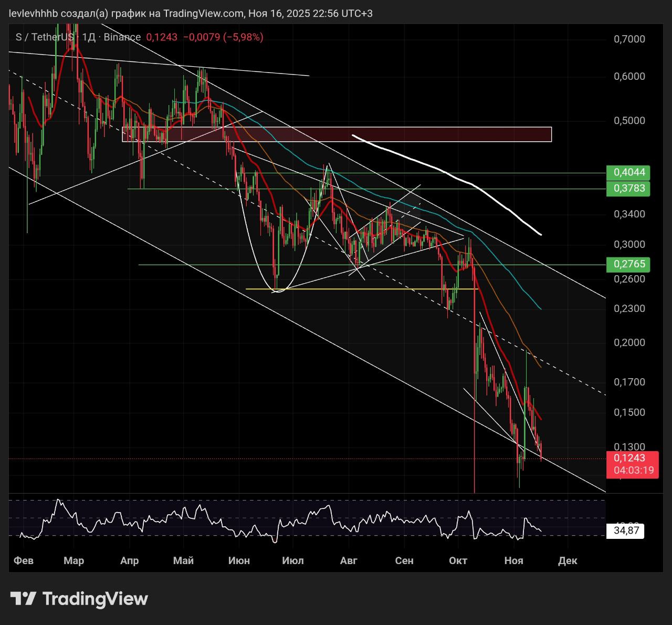This screenshot has height=625, width=672.
Task: Click the Окт month label on time axis
Action: pyautogui.click(x=458, y=560)
